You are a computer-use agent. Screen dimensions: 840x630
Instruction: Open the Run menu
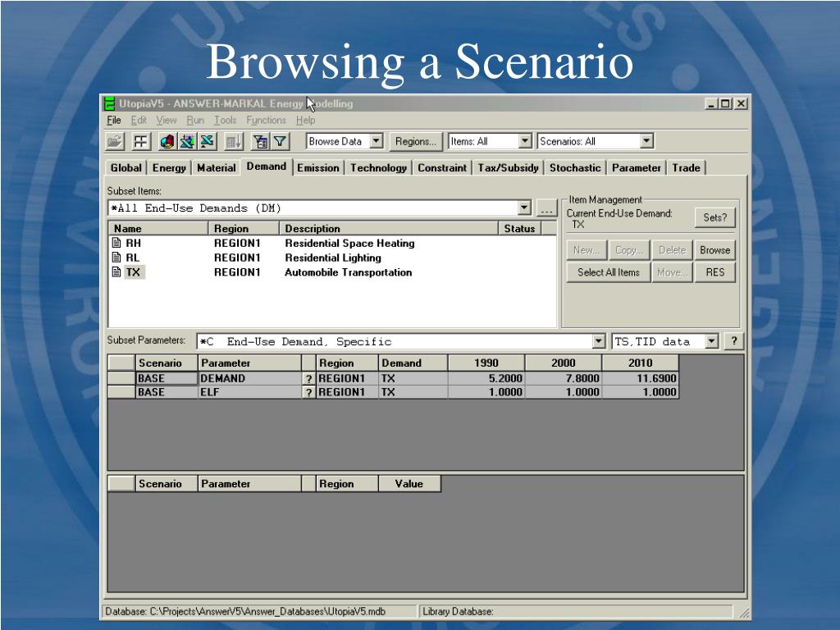(x=195, y=120)
